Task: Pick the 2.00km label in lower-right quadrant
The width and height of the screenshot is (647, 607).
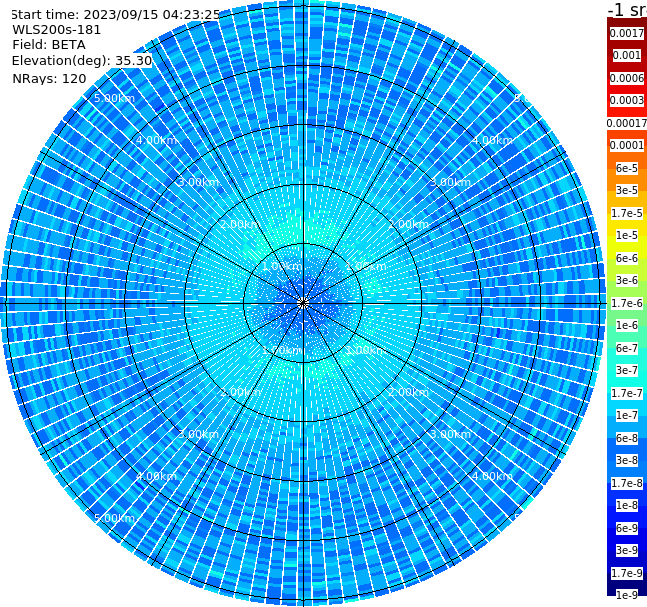Action: pos(408,392)
